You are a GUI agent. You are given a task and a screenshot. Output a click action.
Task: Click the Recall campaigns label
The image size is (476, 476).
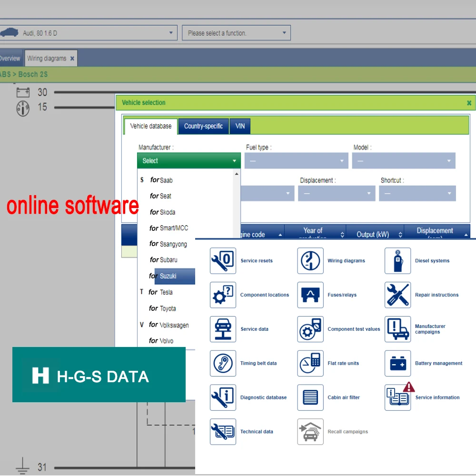[x=347, y=432]
